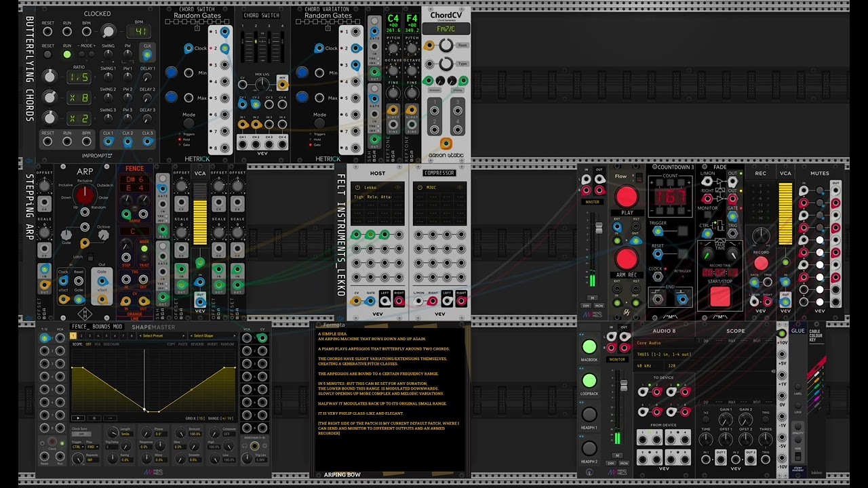Click RANDOM in ShapeMaster
Screen dimensions: 868x488
click(x=228, y=344)
